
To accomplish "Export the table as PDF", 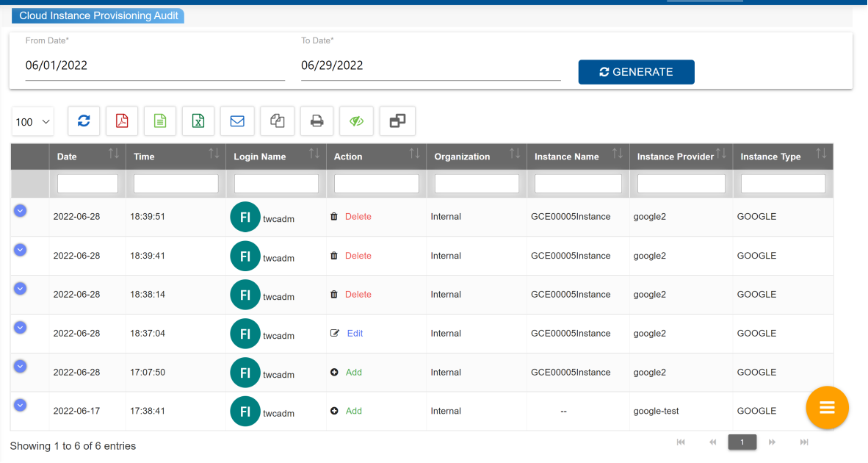I will [122, 121].
